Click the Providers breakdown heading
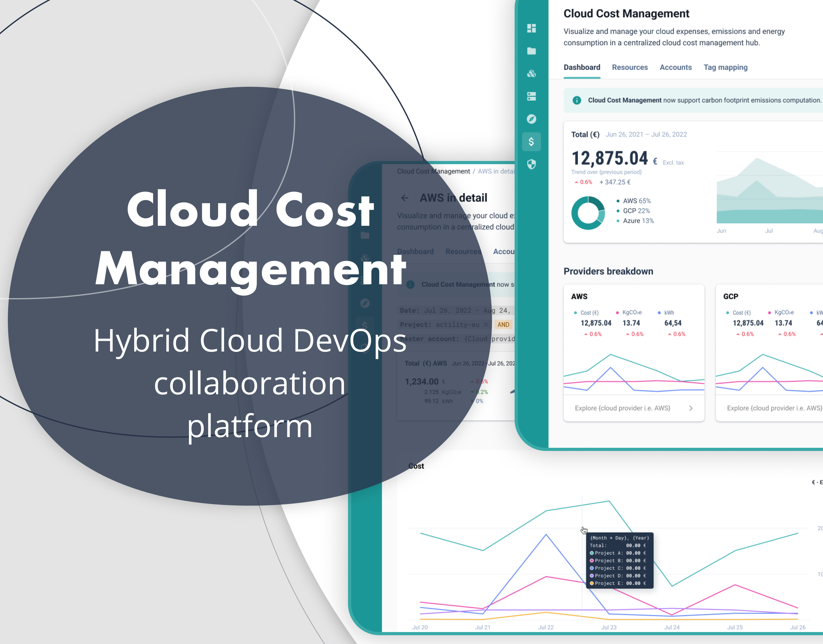823x644 pixels. click(x=608, y=271)
